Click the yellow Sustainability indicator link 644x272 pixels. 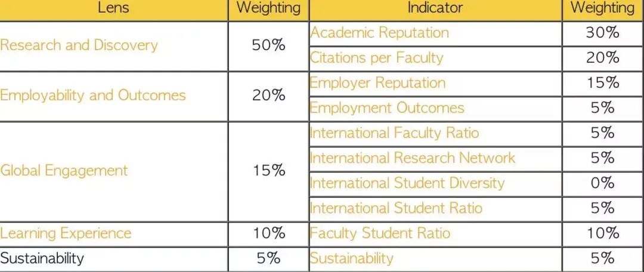(x=351, y=258)
